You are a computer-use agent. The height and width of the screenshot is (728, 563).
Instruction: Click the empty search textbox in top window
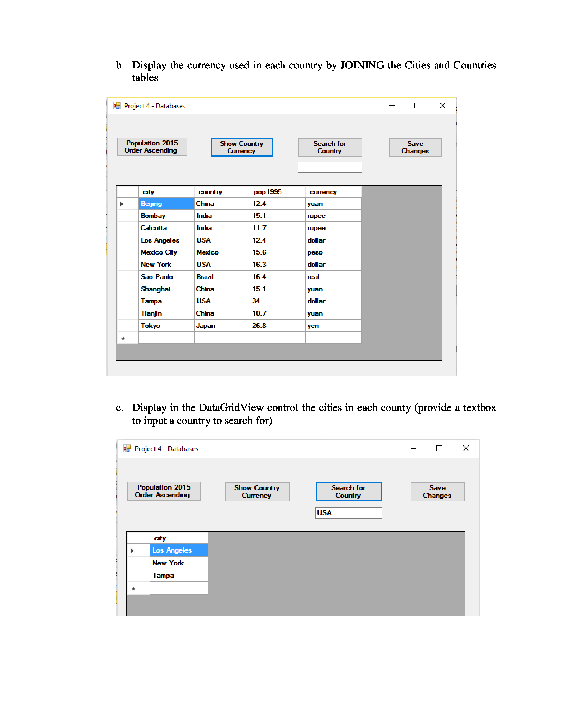coord(330,167)
